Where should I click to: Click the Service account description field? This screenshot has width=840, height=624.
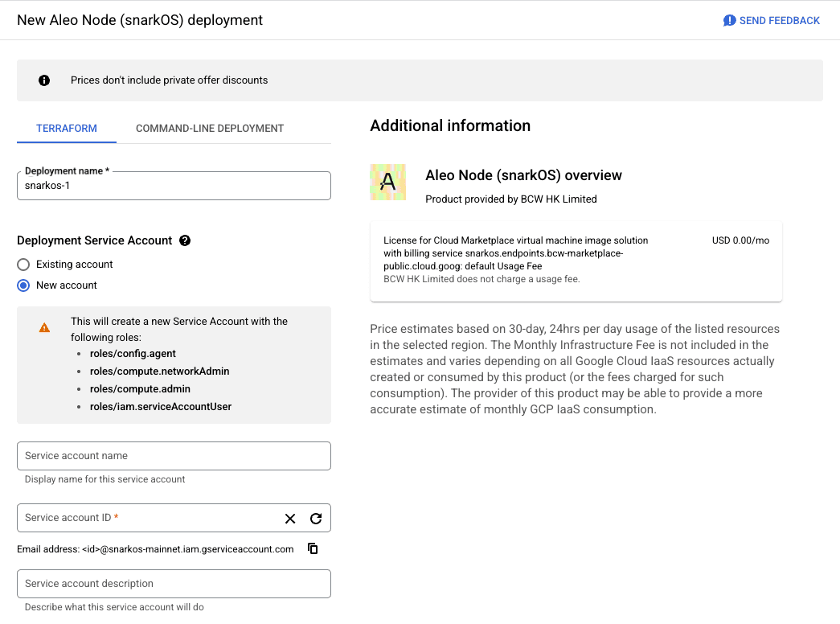click(x=174, y=584)
